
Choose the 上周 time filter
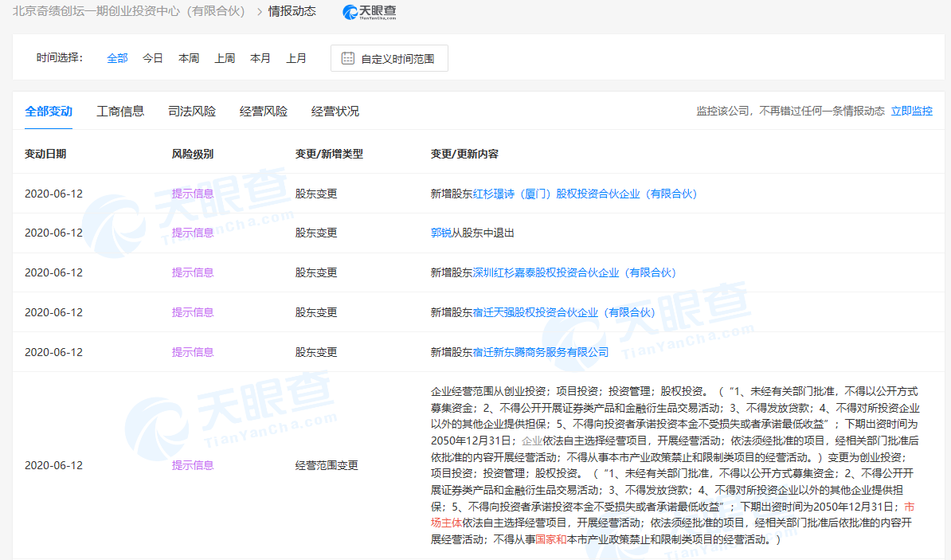(225, 58)
